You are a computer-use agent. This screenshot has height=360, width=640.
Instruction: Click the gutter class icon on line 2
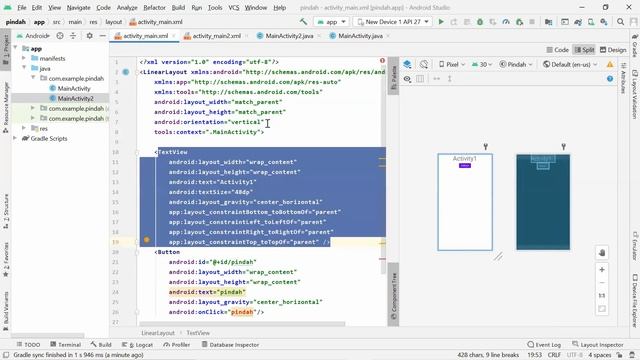click(x=126, y=72)
